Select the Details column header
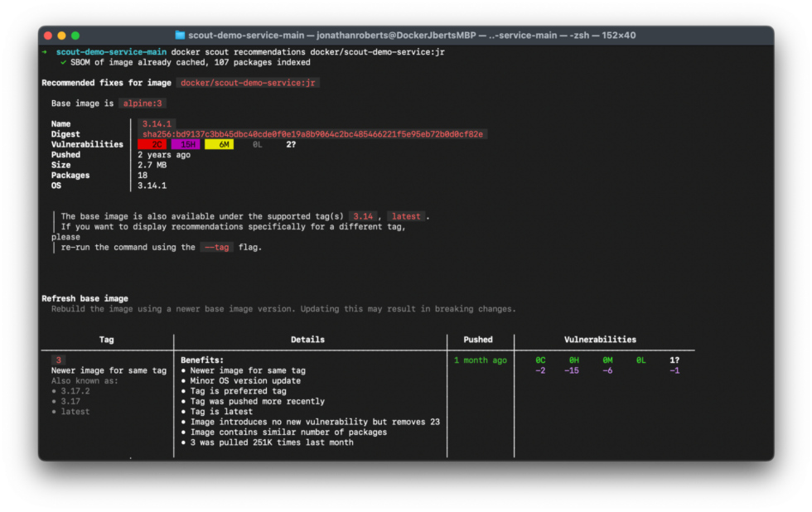The height and width of the screenshot is (512, 812). 307,339
